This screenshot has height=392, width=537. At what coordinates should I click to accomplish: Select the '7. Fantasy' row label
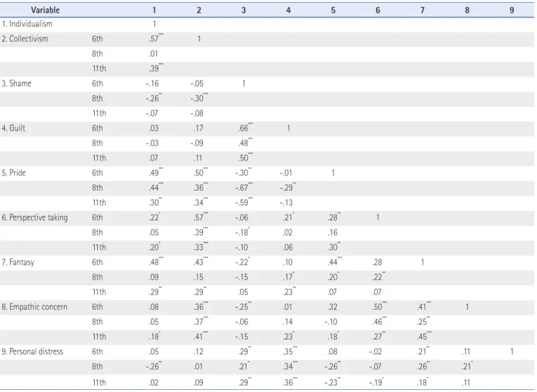coord(18,262)
